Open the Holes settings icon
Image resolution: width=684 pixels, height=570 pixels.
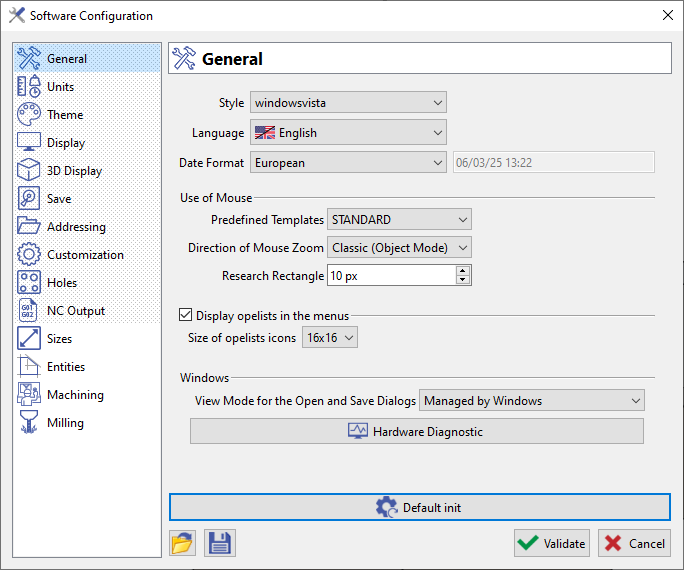coord(29,283)
